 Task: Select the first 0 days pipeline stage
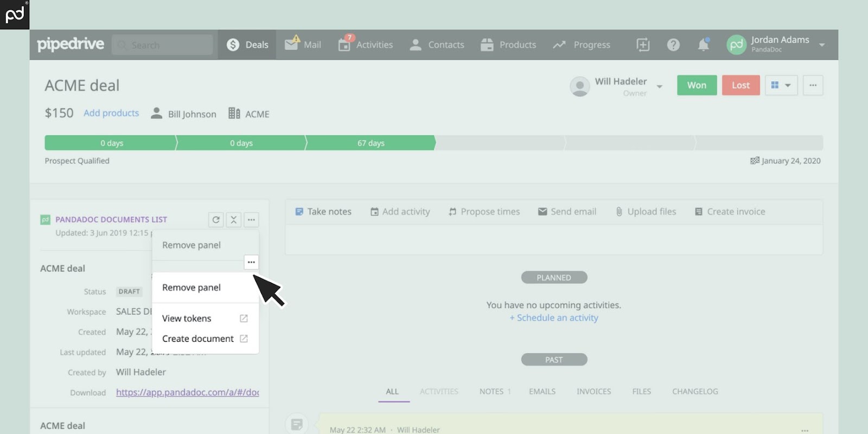pos(111,143)
